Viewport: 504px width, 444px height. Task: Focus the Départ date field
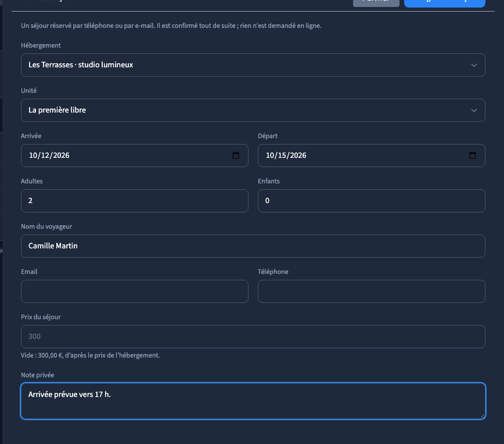point(371,156)
